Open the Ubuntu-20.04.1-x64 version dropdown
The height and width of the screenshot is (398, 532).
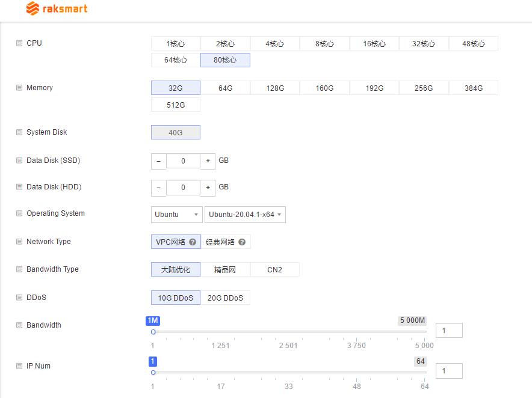(x=245, y=214)
